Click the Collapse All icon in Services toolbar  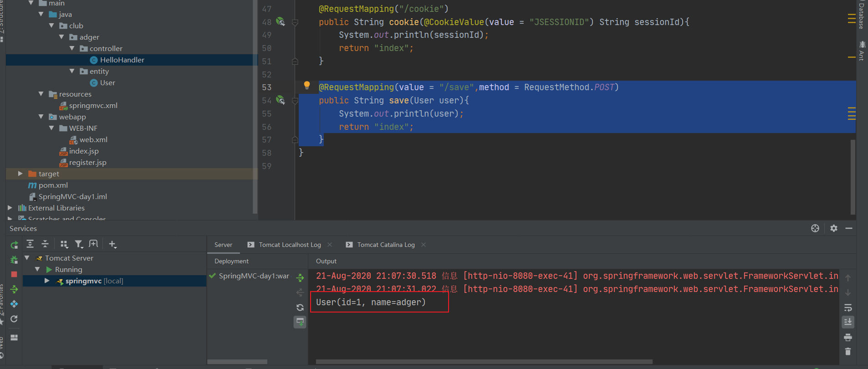click(x=45, y=244)
